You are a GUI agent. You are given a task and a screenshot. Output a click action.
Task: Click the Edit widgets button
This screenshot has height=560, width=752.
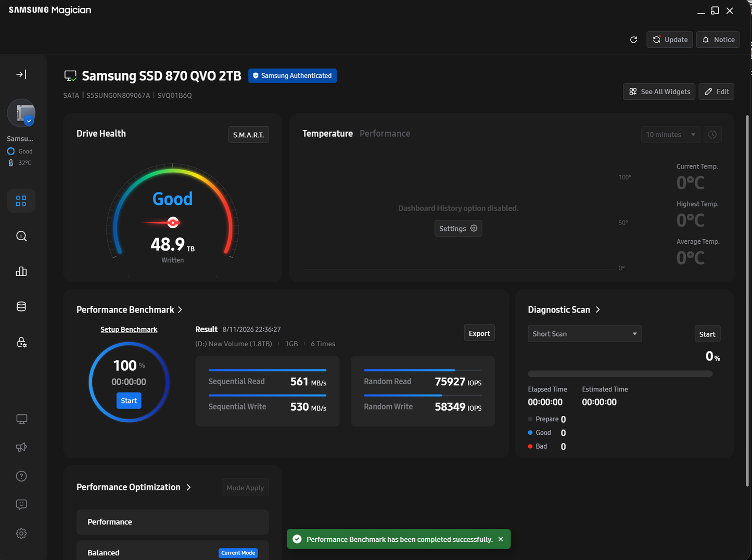click(717, 92)
